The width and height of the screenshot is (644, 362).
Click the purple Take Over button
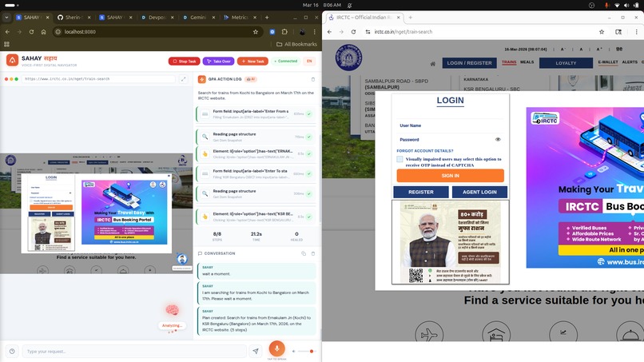[218, 62]
